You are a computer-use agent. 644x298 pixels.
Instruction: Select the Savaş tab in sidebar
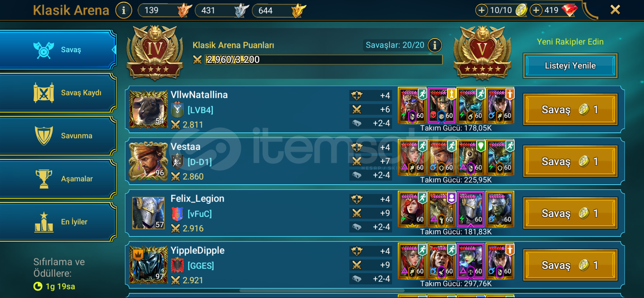pyautogui.click(x=58, y=50)
